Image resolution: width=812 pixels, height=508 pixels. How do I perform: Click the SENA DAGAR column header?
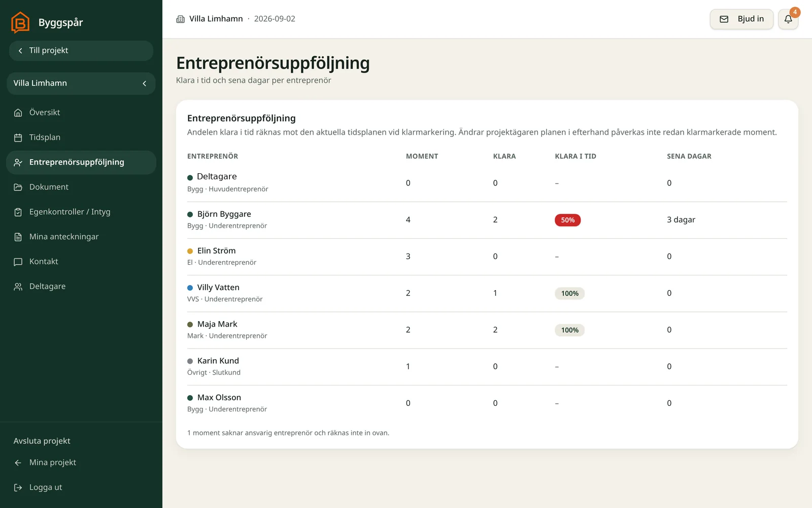(689, 156)
